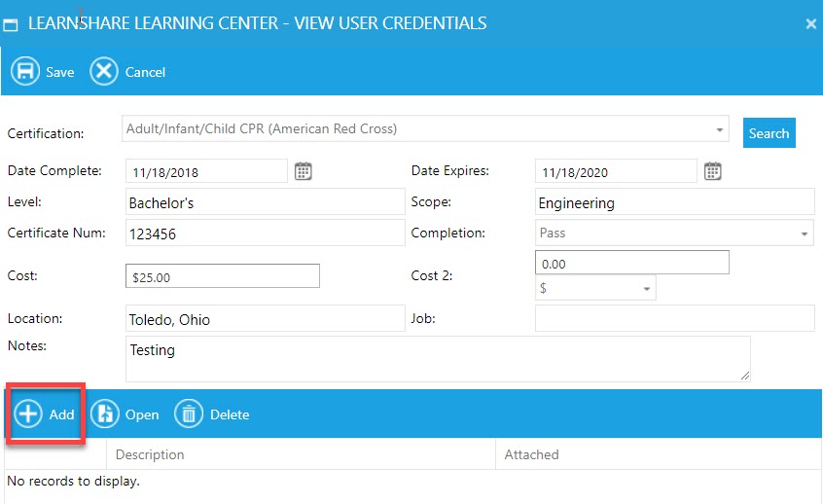
Task: Click the Open document icon
Action: click(x=105, y=414)
